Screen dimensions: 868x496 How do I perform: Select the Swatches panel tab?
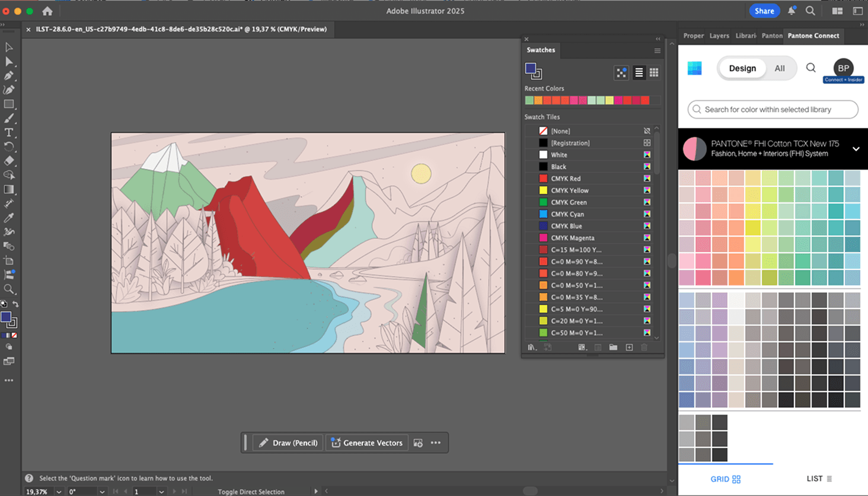point(541,50)
